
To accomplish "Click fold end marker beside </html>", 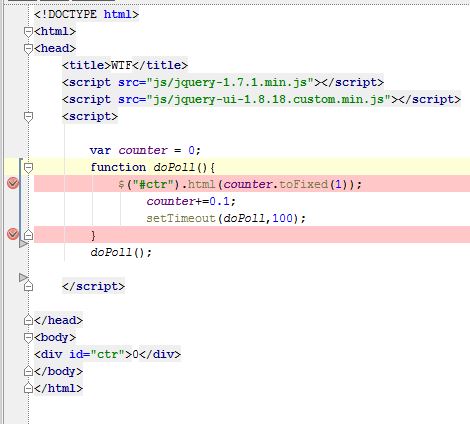I will point(28,388).
